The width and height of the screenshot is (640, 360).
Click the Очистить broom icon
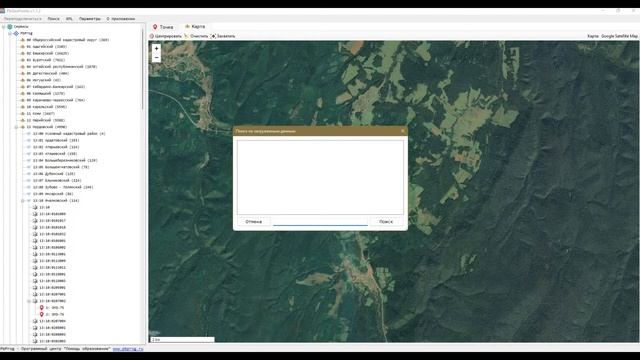(x=187, y=36)
